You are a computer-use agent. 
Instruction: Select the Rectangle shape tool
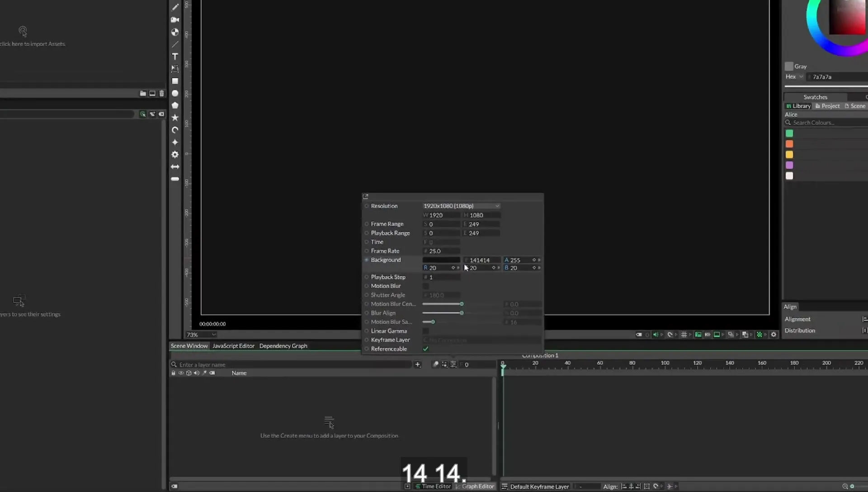[175, 81]
